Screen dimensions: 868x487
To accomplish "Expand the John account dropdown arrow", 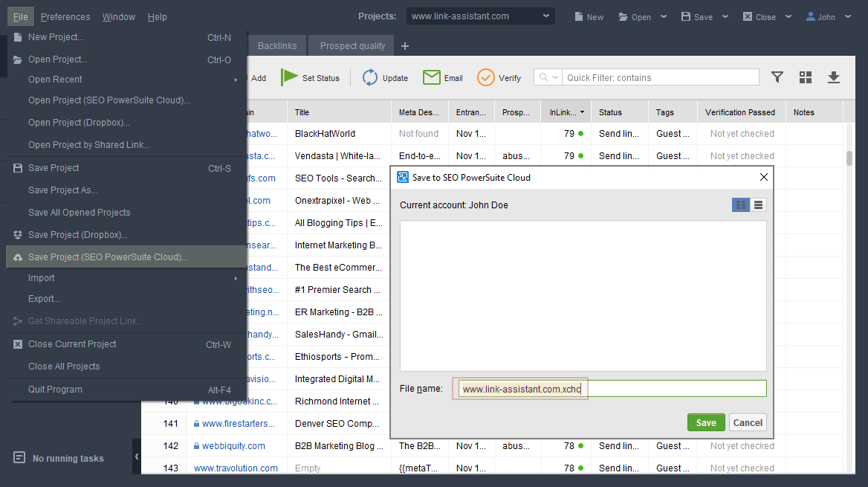I will [847, 16].
